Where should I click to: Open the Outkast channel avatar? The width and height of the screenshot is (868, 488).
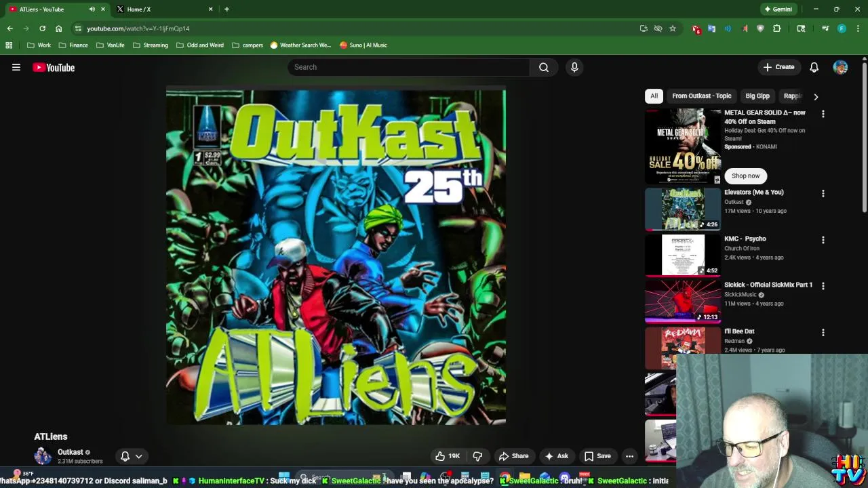(x=43, y=456)
